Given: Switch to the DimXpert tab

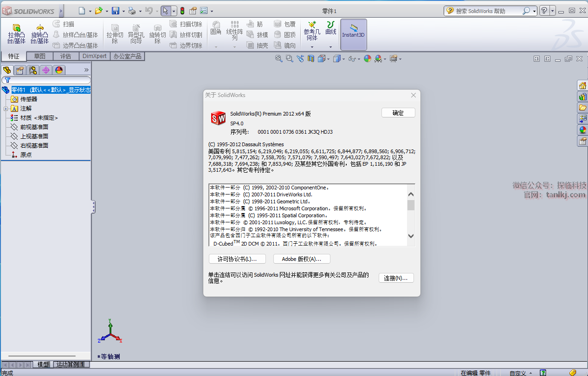Looking at the screenshot, I should click(95, 56).
